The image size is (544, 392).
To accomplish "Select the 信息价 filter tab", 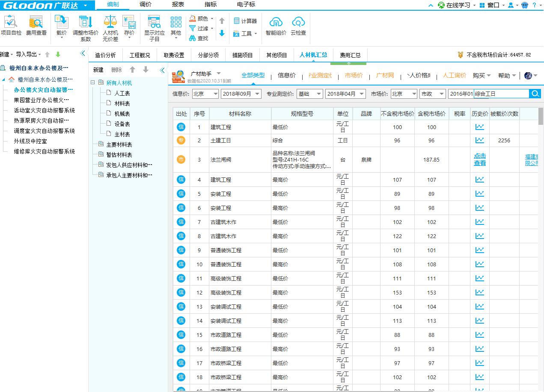I will (x=287, y=75).
